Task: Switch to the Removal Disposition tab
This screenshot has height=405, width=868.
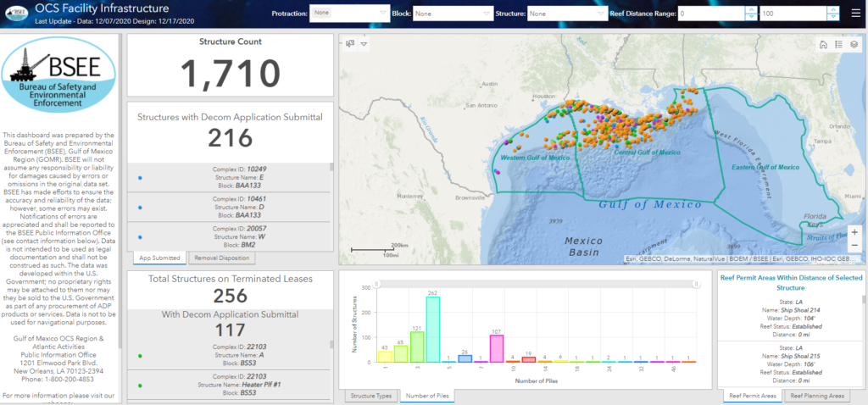Action: click(223, 258)
